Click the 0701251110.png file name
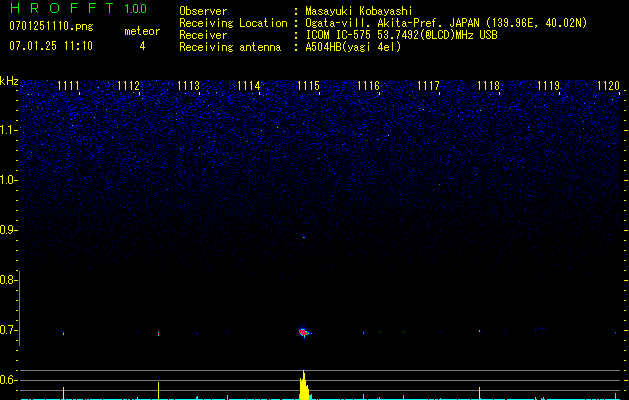This screenshot has width=629, height=400. click(51, 27)
